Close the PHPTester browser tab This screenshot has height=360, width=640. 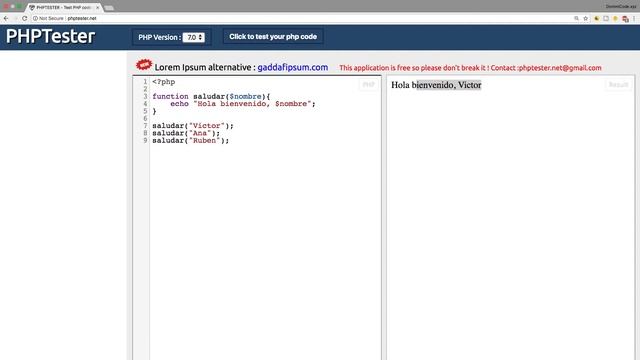(98, 7)
